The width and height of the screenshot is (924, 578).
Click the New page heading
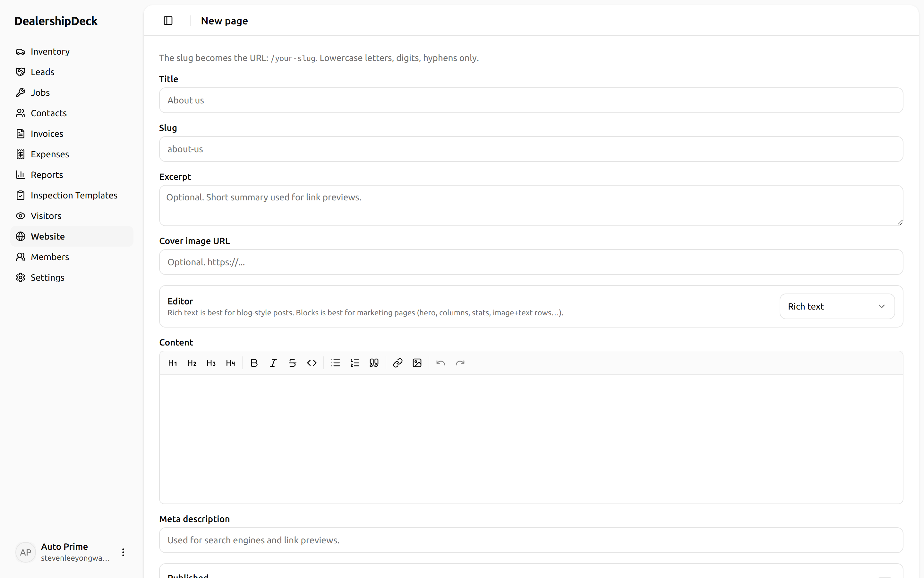point(225,21)
